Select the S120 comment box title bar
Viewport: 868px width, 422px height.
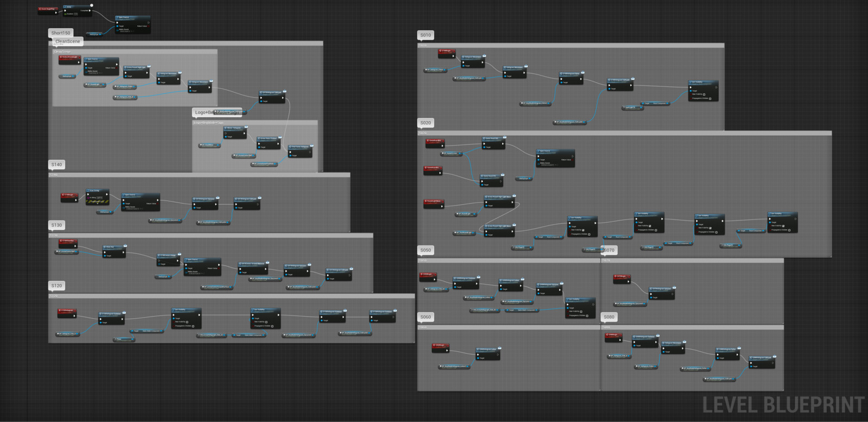(232, 296)
